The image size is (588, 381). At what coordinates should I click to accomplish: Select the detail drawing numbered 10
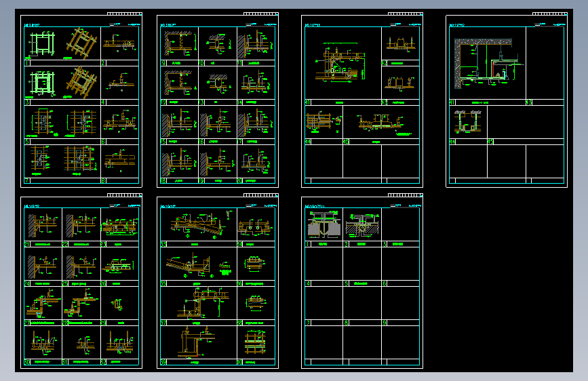point(218,43)
